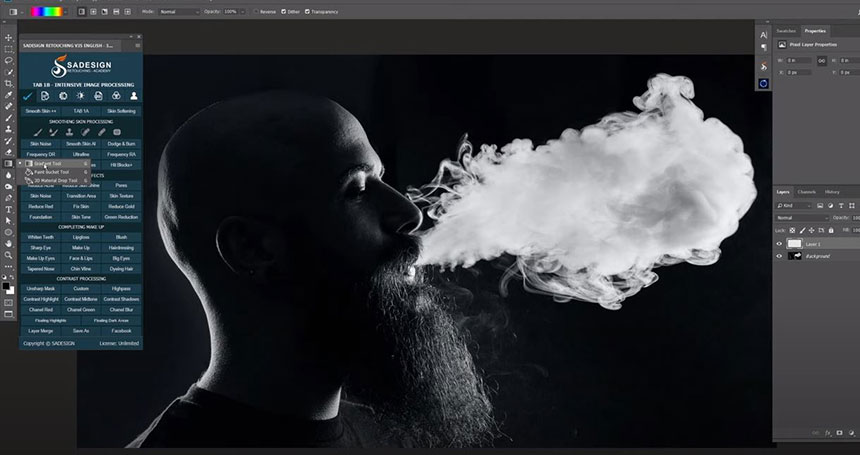Click the white background color swatch
Viewport: 860px width, 455px height.
[10, 291]
